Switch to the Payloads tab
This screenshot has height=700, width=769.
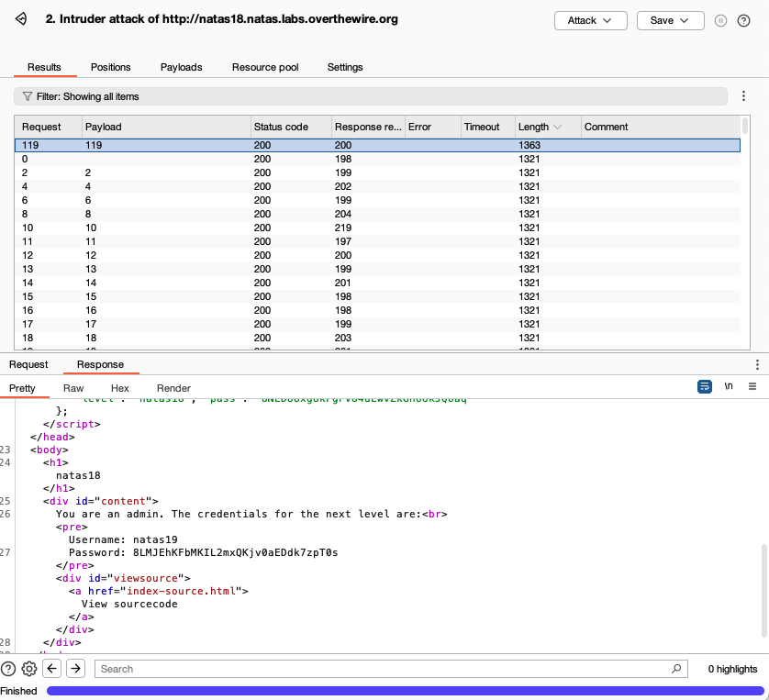[181, 67]
